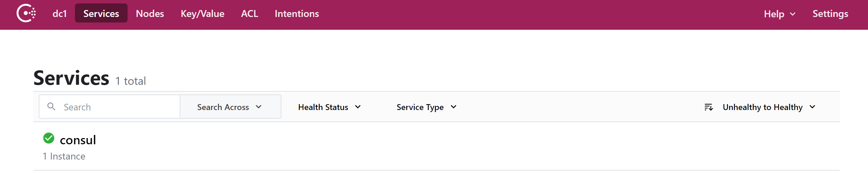Screen dimensions: 868x173
Task: Click the sort order icon
Action: click(708, 107)
